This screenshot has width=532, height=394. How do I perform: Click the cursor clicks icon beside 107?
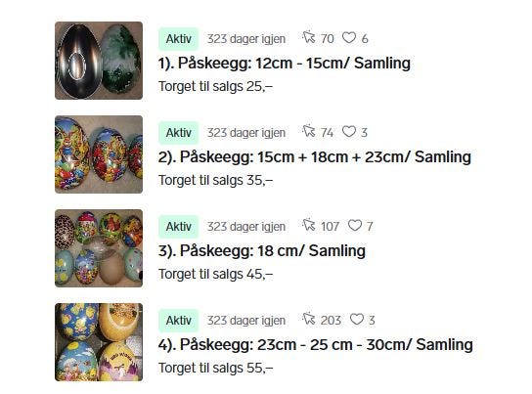[x=309, y=225]
